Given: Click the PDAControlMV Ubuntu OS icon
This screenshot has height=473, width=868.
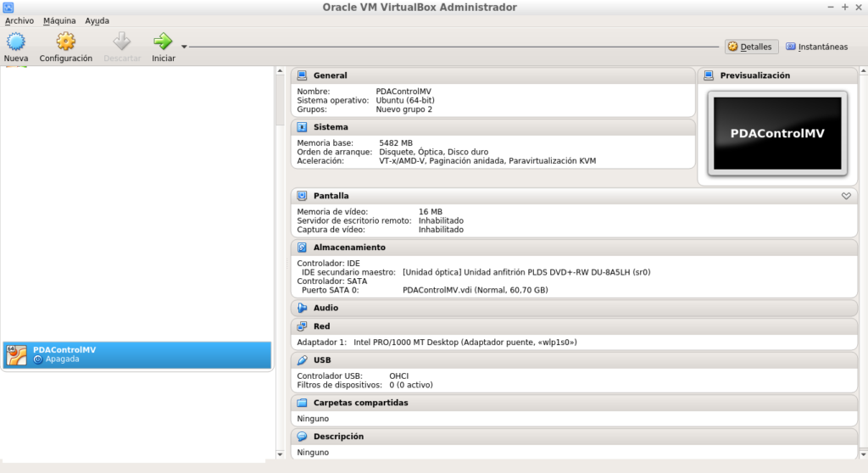Looking at the screenshot, I should tap(17, 354).
